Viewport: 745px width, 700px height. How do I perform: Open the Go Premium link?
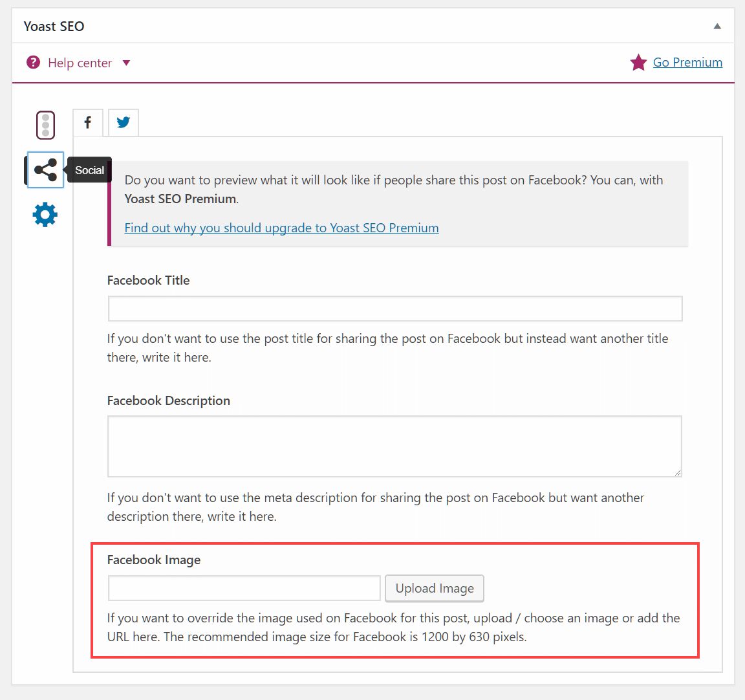pos(687,62)
